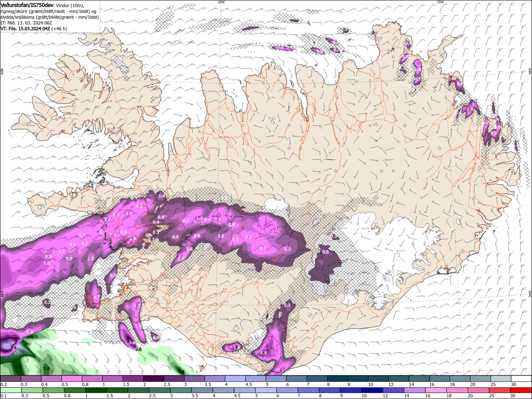Click the '3.4' precipitation value on the map

pos(132,343)
